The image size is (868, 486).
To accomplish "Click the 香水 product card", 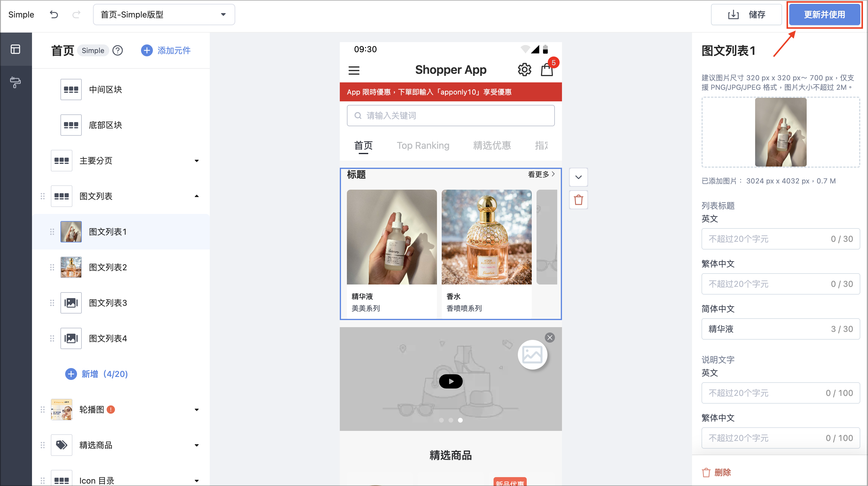I will (486, 253).
